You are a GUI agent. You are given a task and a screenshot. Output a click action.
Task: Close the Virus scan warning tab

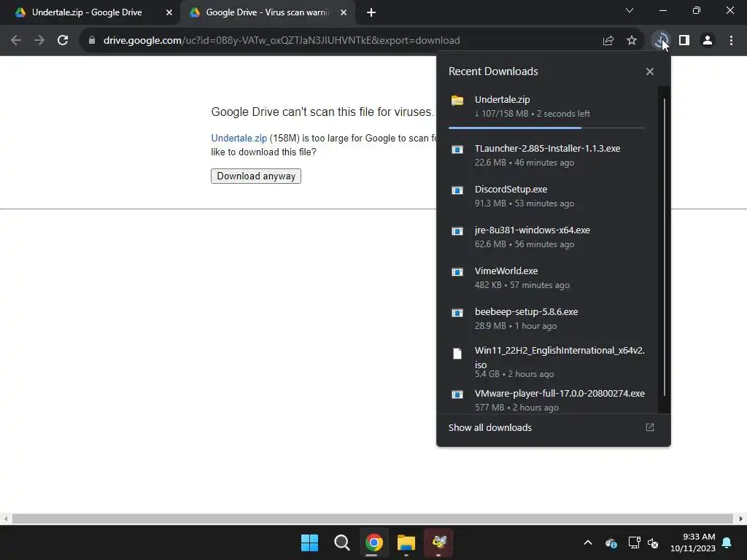[344, 12]
